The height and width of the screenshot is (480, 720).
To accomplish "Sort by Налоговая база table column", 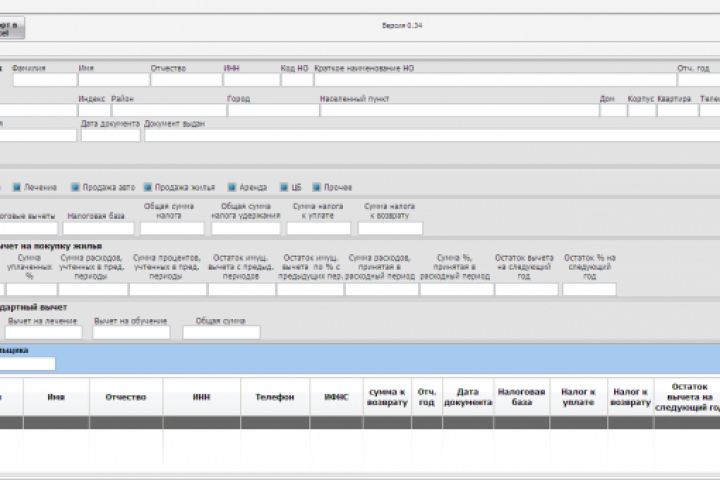I will pos(522,397).
